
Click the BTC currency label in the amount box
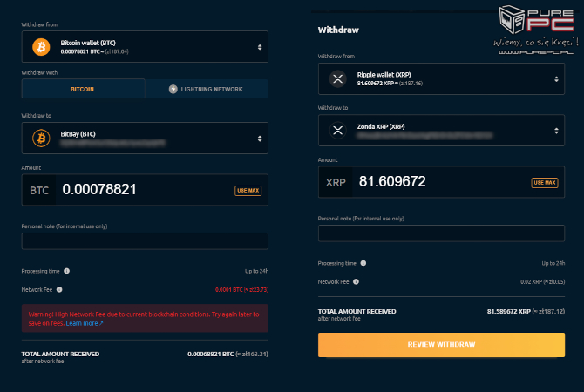click(39, 191)
